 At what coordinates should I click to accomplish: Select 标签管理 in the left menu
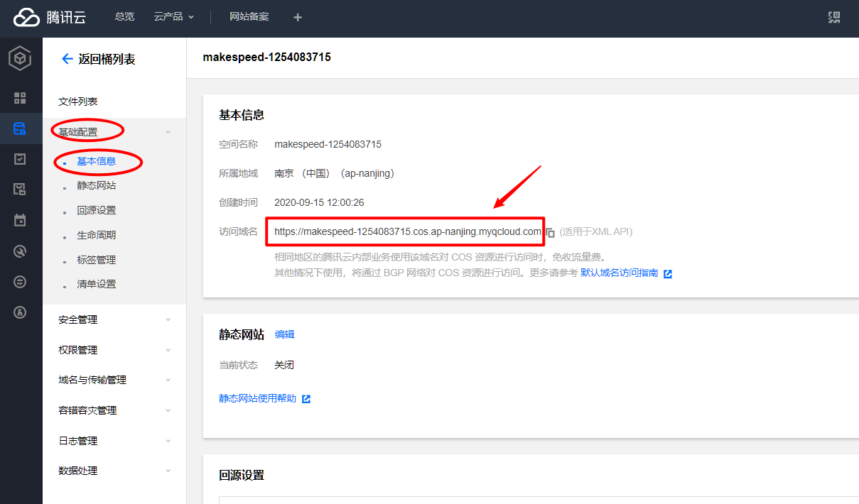97,260
